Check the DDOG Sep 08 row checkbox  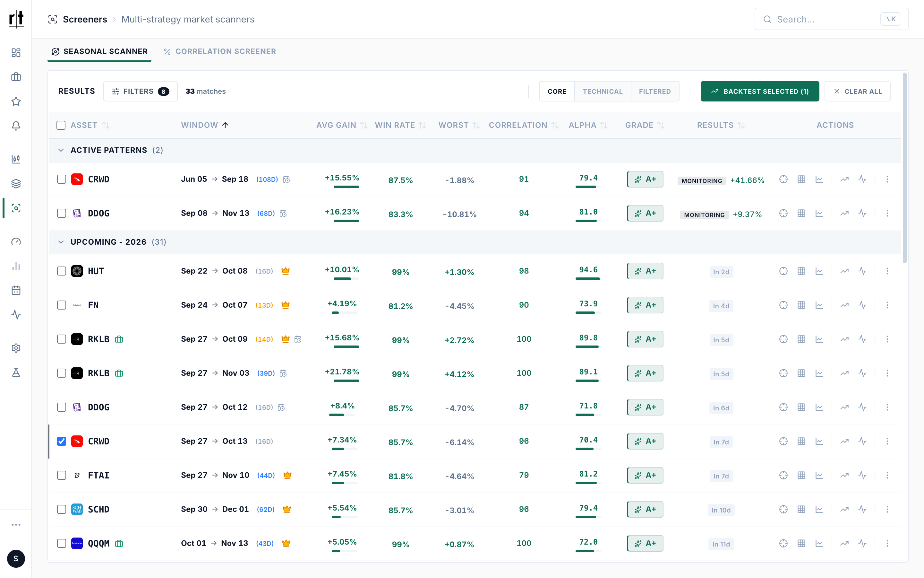coord(62,213)
